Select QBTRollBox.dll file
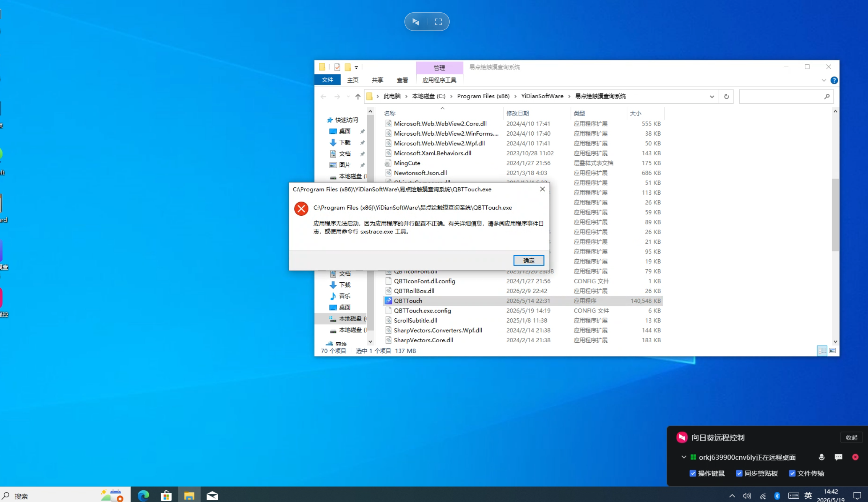 523,291
